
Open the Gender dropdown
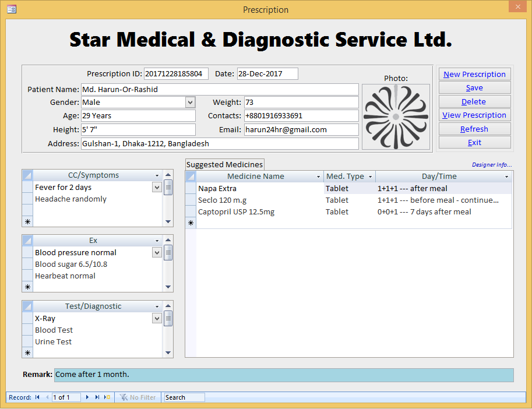tap(191, 102)
